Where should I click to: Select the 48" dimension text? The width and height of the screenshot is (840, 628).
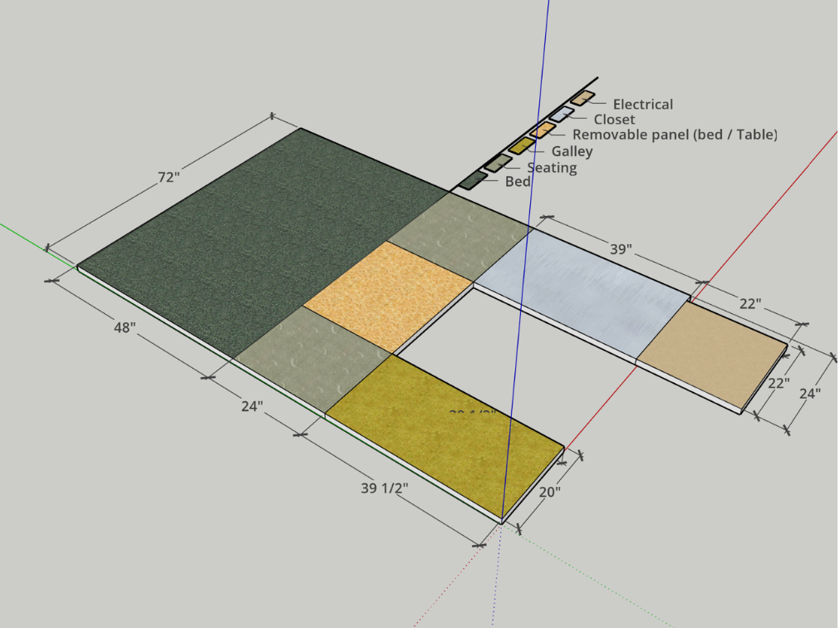click(124, 327)
